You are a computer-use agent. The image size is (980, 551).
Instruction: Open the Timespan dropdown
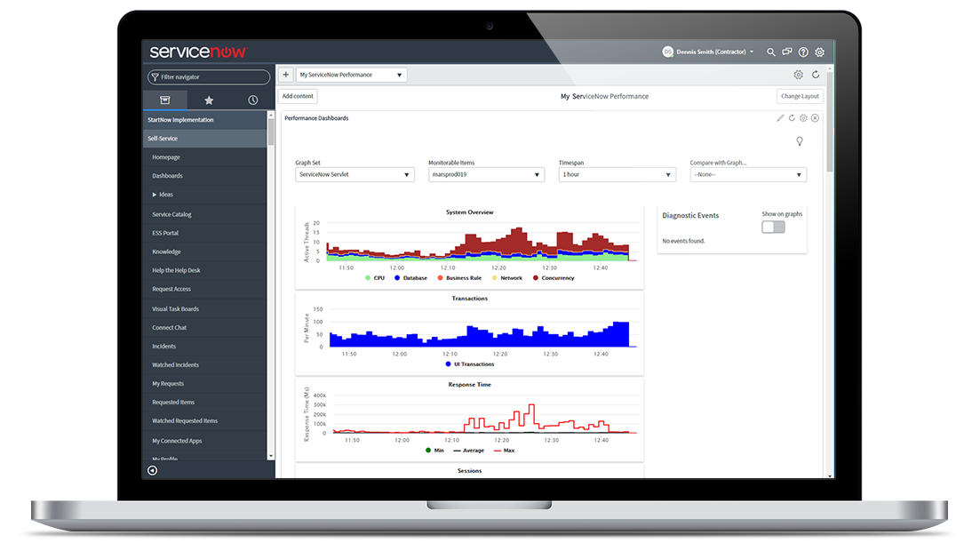pos(617,174)
